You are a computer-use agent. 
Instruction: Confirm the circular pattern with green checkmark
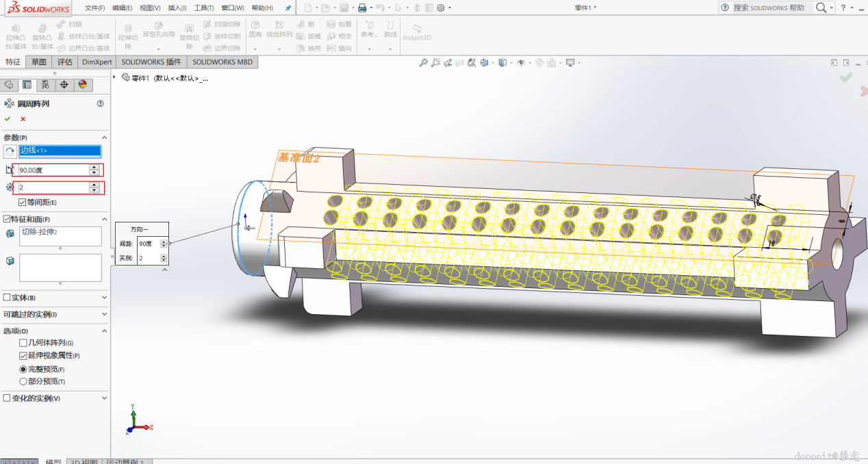tap(8, 119)
